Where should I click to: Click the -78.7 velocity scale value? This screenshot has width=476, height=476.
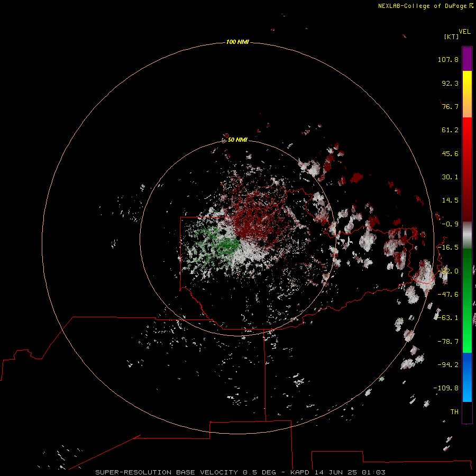pyautogui.click(x=448, y=342)
